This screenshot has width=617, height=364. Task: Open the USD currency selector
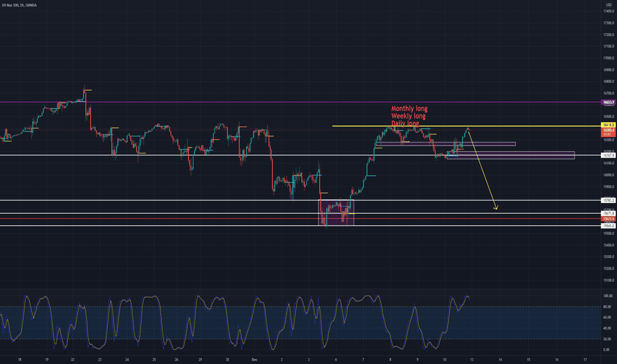609,5
